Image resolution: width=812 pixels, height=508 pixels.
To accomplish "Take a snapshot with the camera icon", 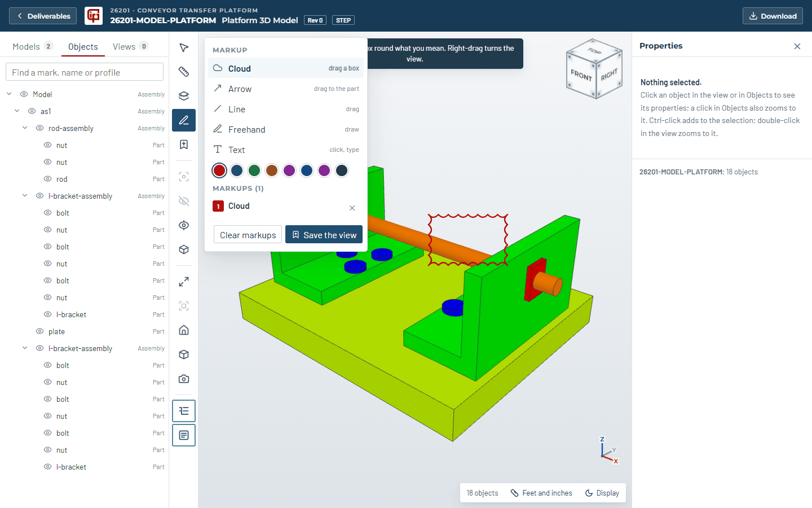I will (184, 379).
